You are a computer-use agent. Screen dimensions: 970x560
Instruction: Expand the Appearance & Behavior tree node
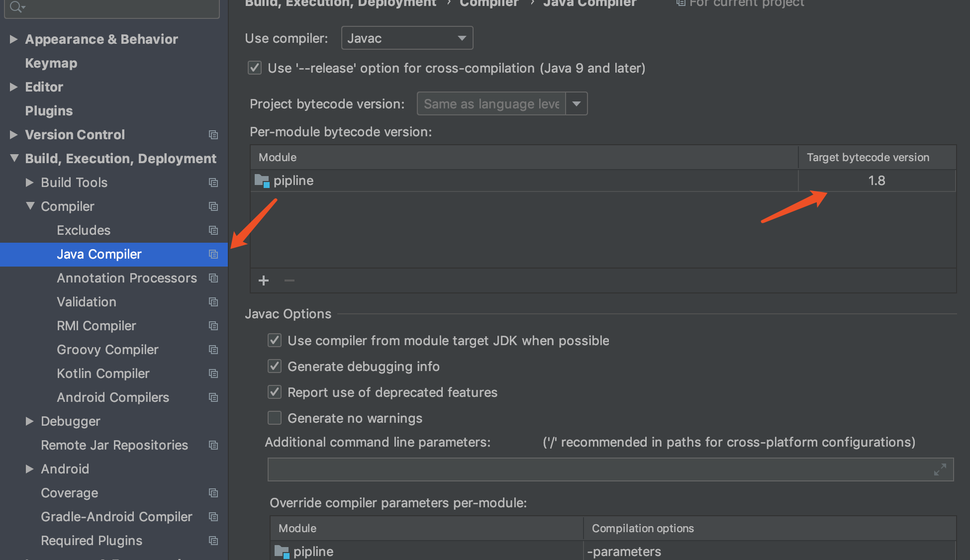coord(14,39)
